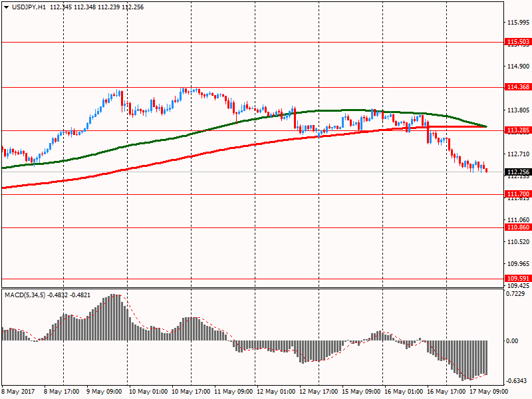Click the 112.256 current price label
The height and width of the screenshot is (399, 532).
click(518, 172)
